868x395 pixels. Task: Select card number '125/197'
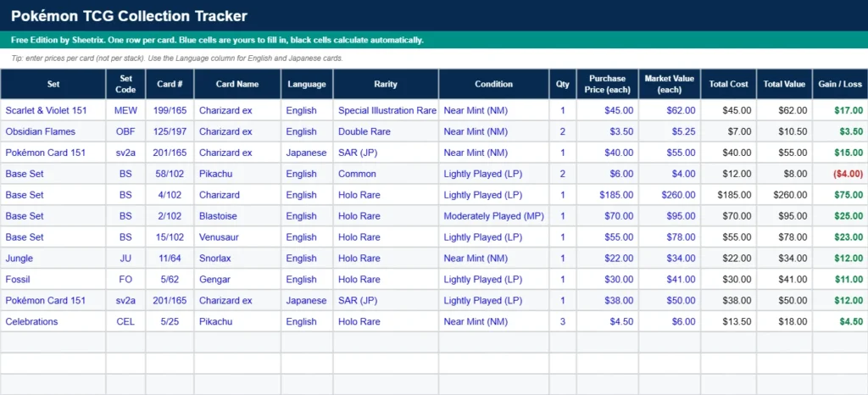(x=170, y=131)
